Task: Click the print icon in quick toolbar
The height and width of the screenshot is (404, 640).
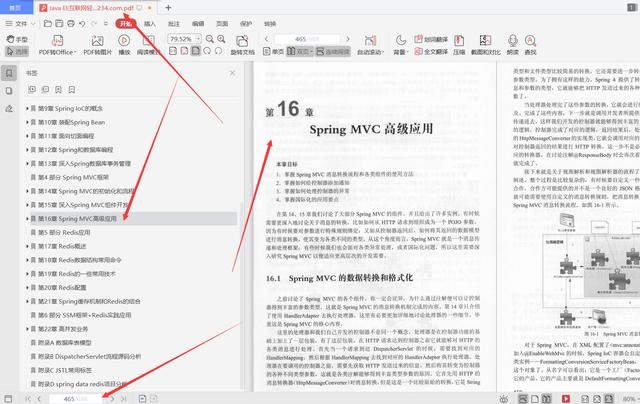Action: 71,24
